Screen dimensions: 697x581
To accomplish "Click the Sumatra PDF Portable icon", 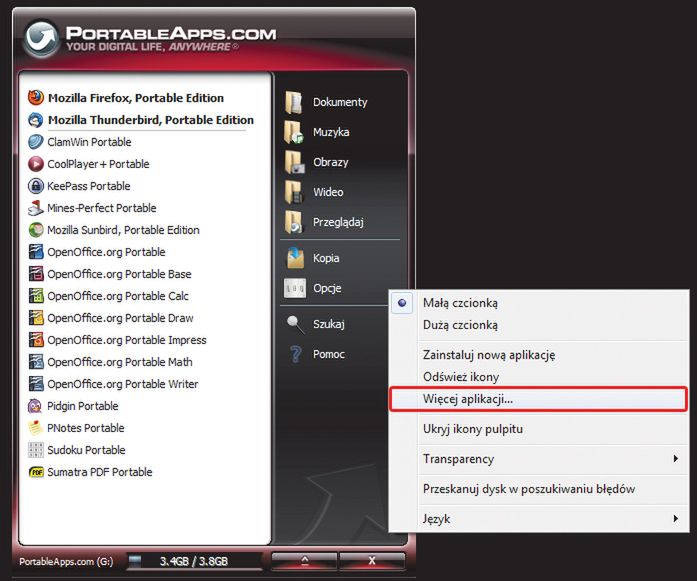I will [36, 472].
